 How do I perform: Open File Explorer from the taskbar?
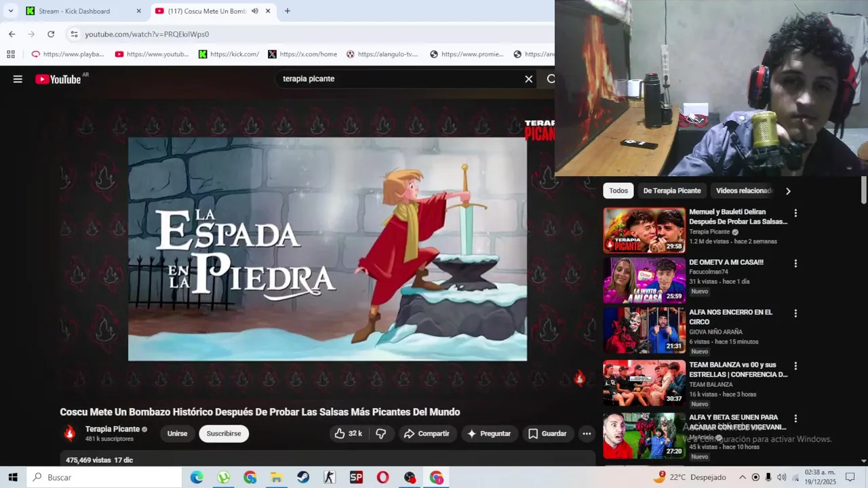click(x=277, y=478)
